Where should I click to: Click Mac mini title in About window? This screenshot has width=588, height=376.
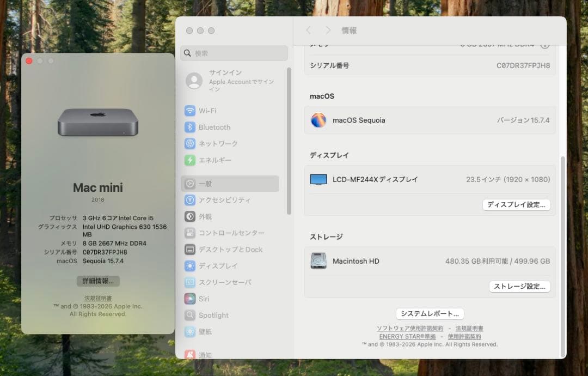98,187
